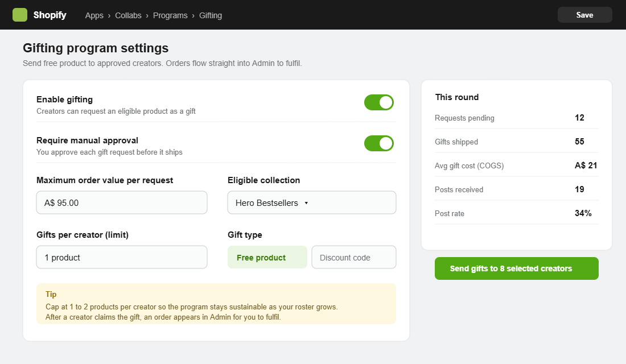Image resolution: width=626 pixels, height=364 pixels.
Task: Click the Gifting program settings heading
Action: tap(96, 48)
